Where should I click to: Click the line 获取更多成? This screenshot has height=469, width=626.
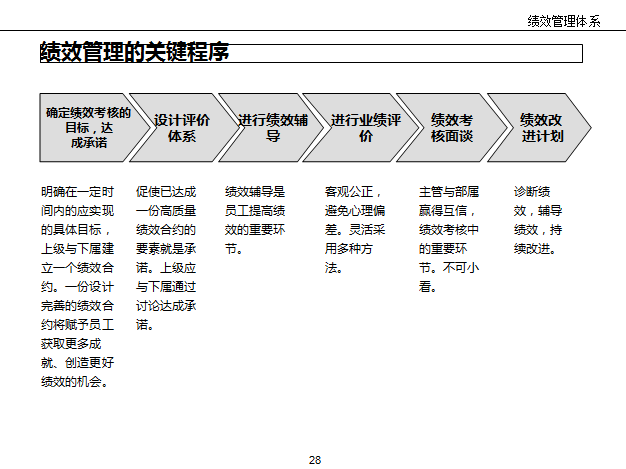pos(71,344)
